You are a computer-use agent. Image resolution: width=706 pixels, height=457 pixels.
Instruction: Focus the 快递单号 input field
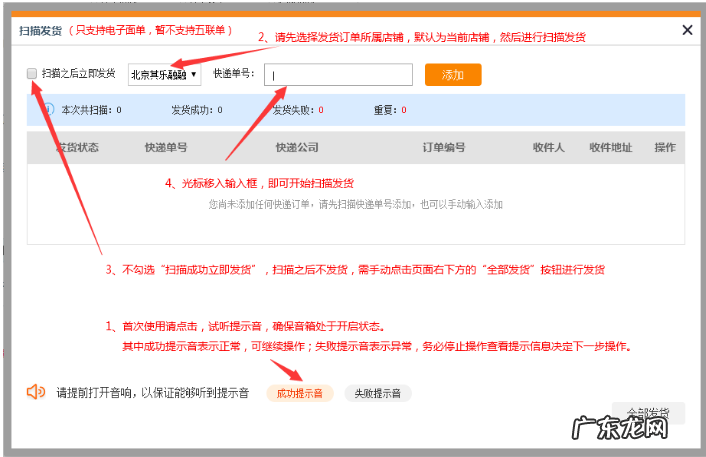(338, 75)
